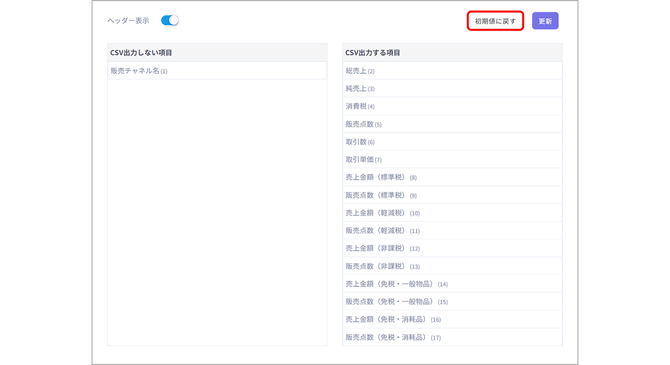Select 販売点数（免税・一般物品）(15) item
Screen dimensions: 670x365
(x=452, y=301)
